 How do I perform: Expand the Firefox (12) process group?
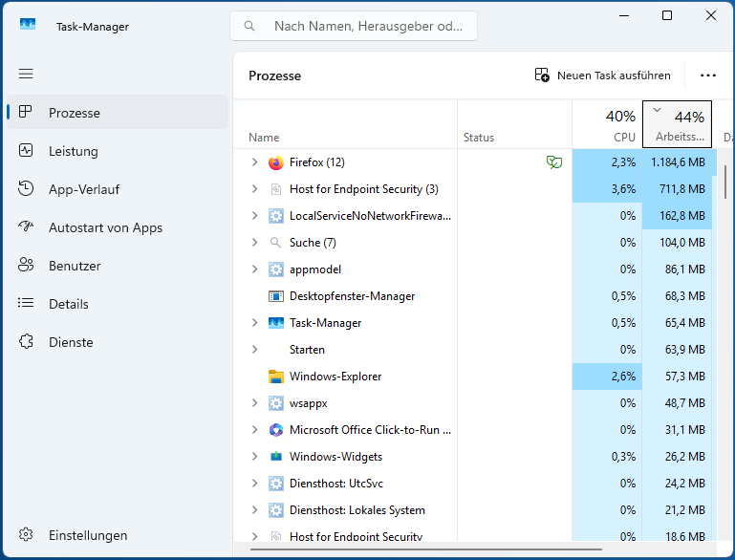(x=254, y=162)
